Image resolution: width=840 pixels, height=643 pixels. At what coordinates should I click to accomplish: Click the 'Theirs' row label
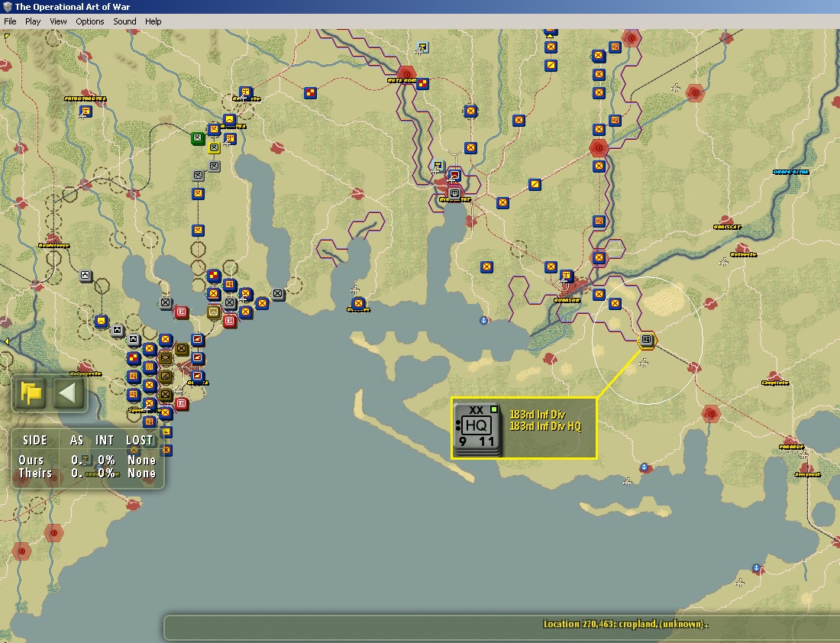(x=35, y=473)
